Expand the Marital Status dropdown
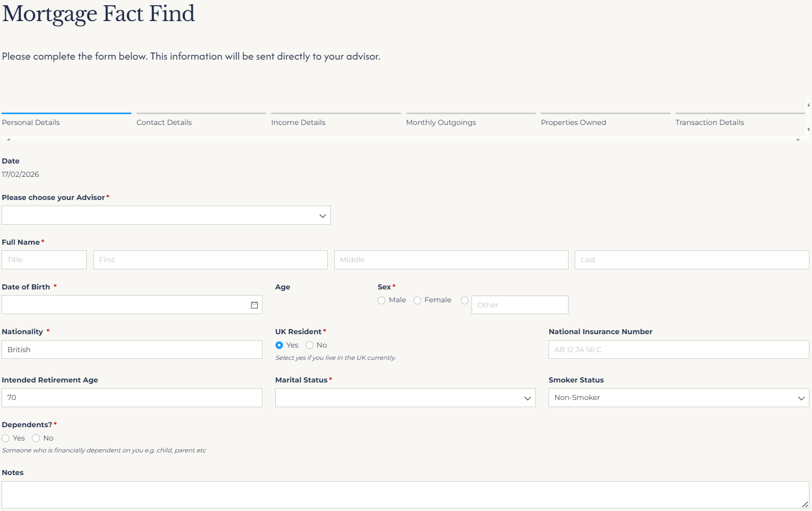 coord(405,398)
